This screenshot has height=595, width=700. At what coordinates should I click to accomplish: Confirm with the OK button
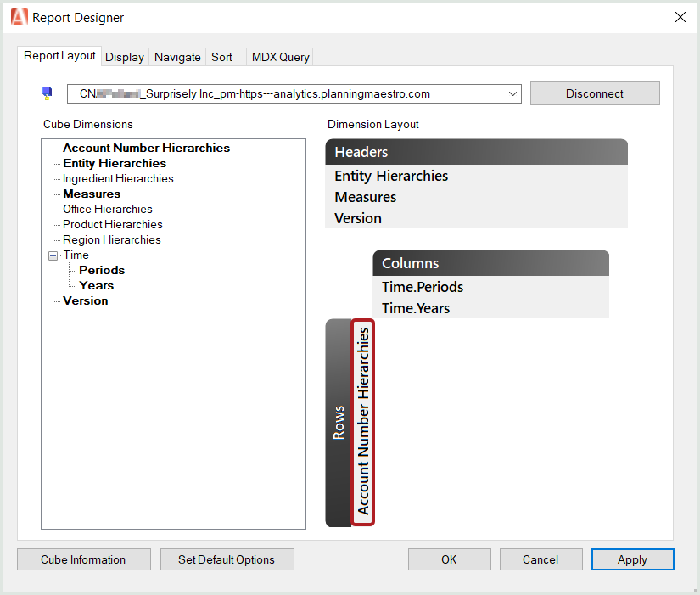(449, 559)
